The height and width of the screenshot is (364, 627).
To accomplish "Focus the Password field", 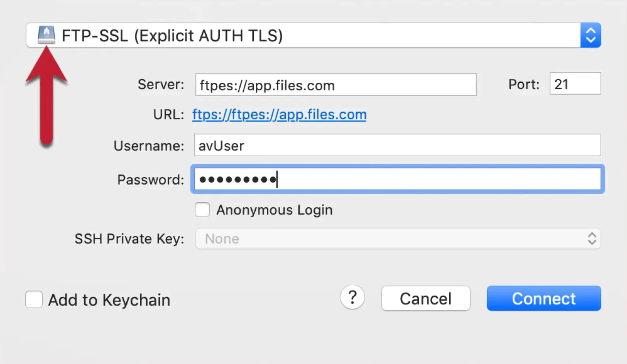I will coord(397,179).
